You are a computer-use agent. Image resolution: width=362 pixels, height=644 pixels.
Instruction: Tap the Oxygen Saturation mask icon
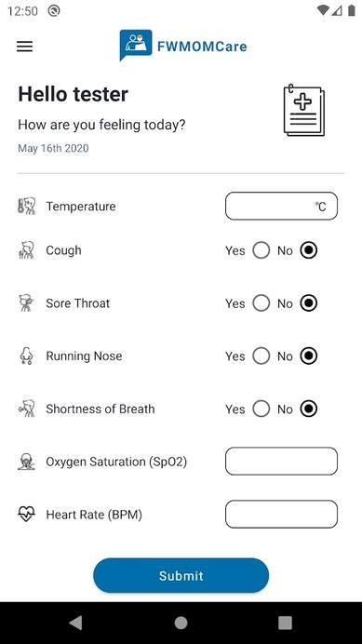tap(26, 462)
